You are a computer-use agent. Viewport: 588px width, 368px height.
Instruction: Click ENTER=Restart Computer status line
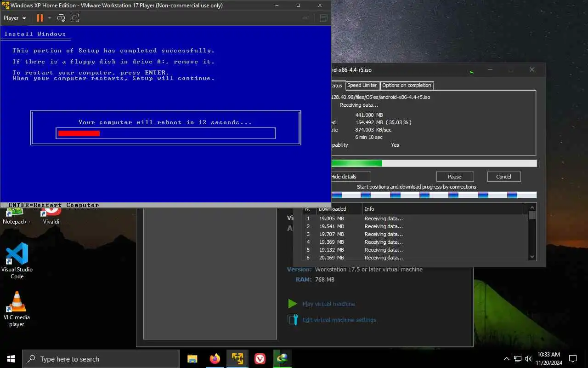(54, 205)
